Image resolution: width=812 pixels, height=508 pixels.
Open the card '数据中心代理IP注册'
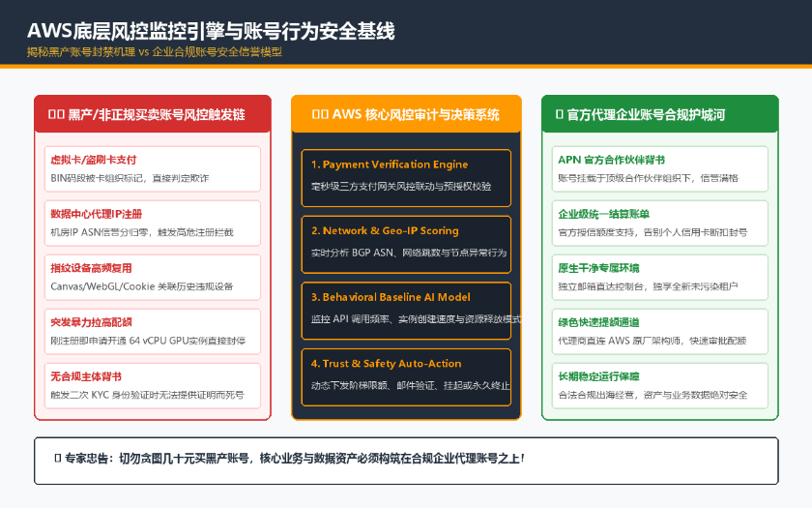(153, 224)
